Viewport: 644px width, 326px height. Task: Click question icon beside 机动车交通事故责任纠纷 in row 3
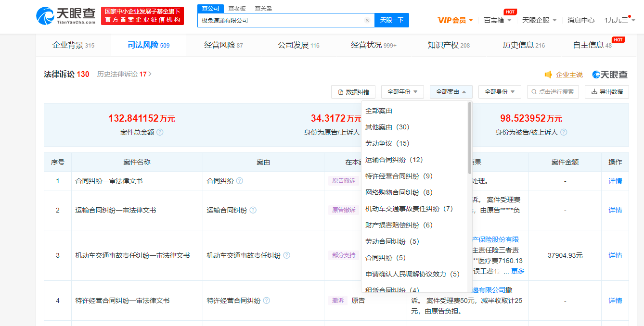286,255
